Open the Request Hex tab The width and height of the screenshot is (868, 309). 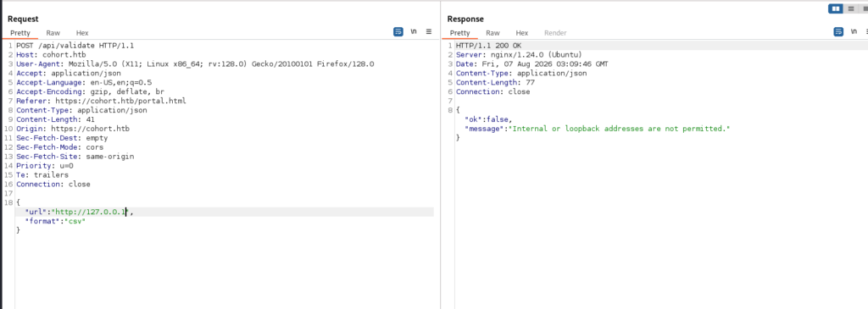click(x=82, y=33)
